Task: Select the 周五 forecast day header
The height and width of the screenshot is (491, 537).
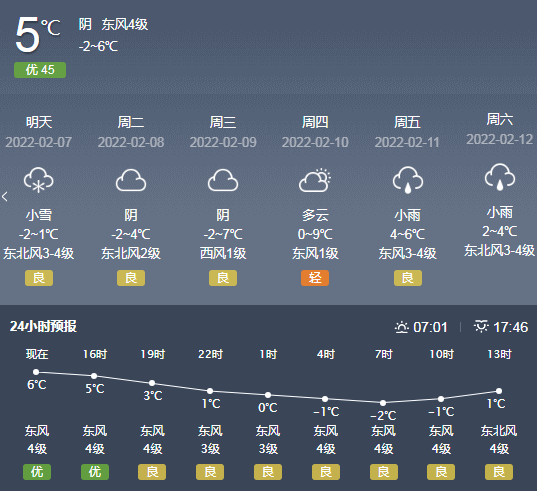Action: tap(408, 122)
